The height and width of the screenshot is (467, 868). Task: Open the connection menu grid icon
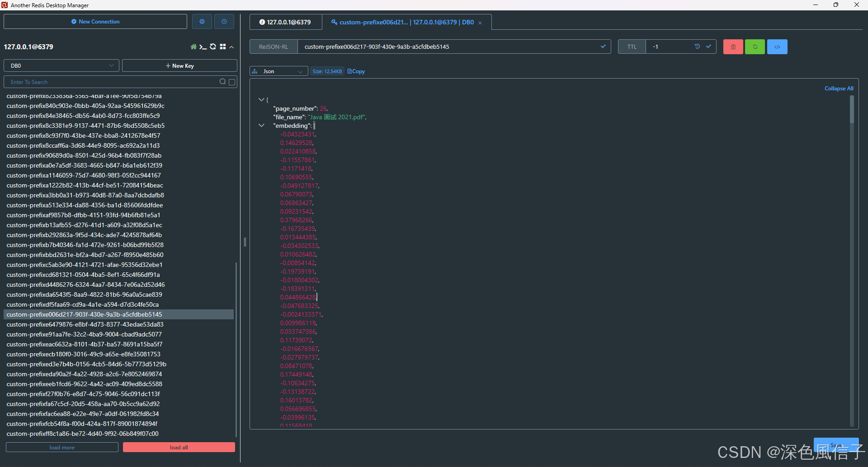[223, 47]
